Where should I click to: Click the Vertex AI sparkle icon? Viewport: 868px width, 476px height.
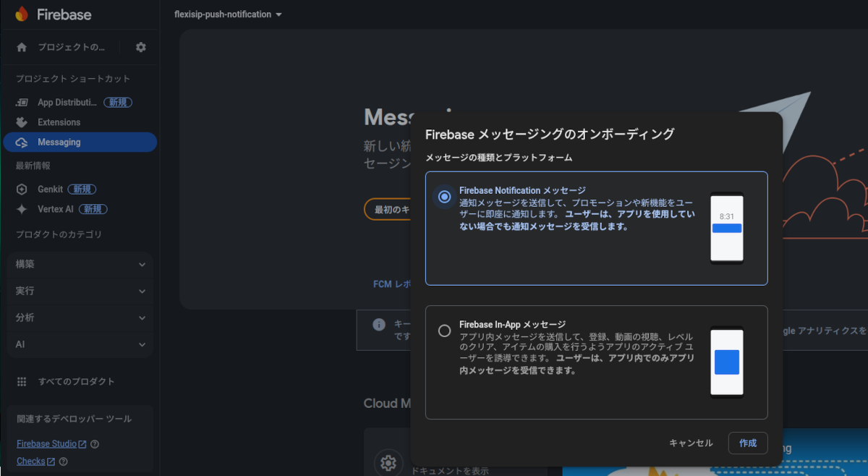[22, 209]
